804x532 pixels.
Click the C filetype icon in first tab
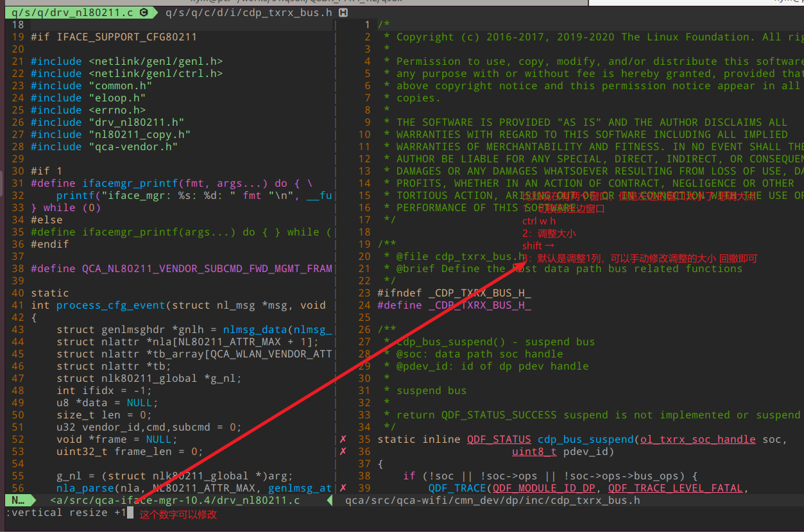143,12
